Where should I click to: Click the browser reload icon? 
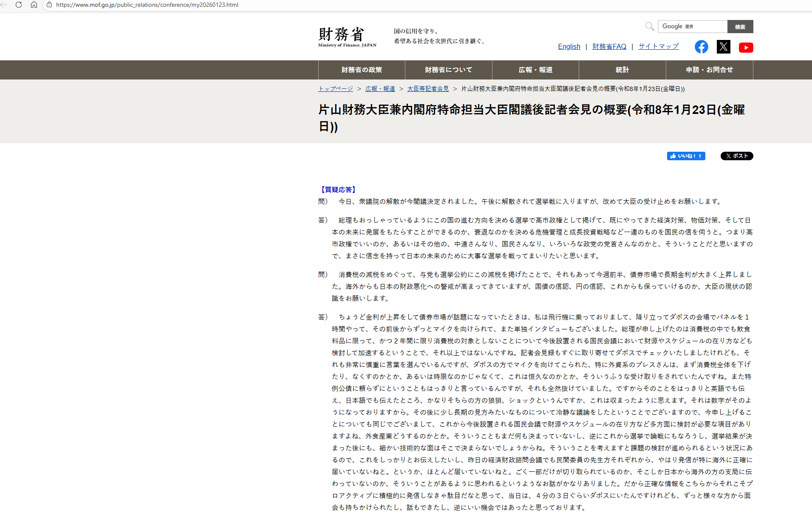(x=18, y=5)
